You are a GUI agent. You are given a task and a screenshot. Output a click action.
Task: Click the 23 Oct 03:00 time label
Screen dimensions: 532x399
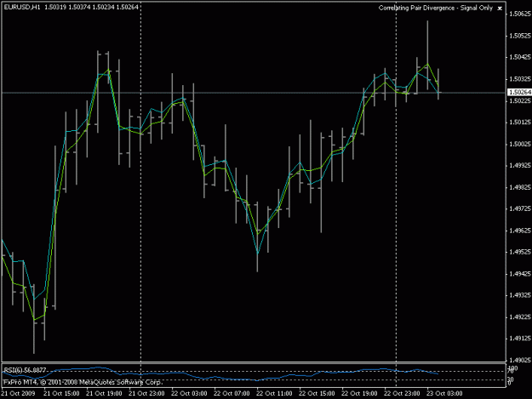point(444,393)
